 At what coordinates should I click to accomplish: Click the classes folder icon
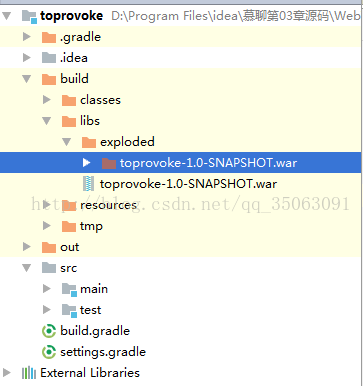point(69,100)
